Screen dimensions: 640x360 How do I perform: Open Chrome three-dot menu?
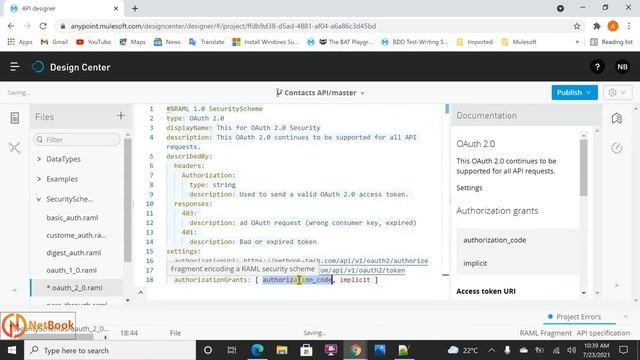coord(629,26)
